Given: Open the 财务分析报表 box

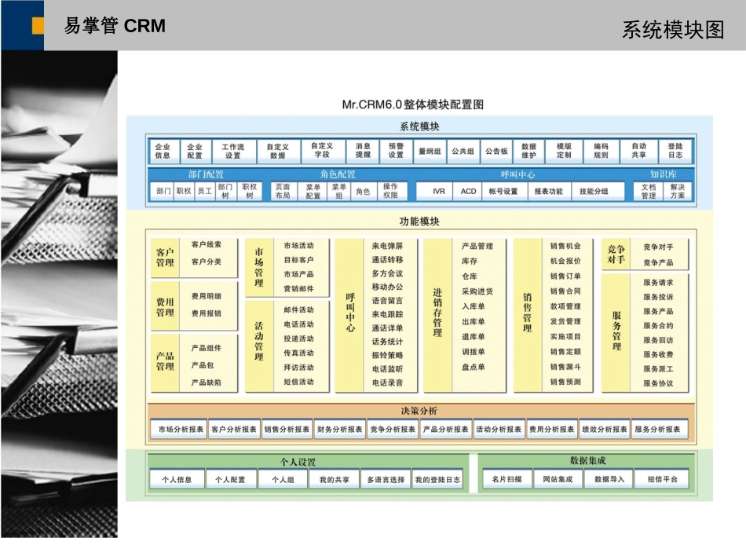Looking at the screenshot, I should [340, 429].
